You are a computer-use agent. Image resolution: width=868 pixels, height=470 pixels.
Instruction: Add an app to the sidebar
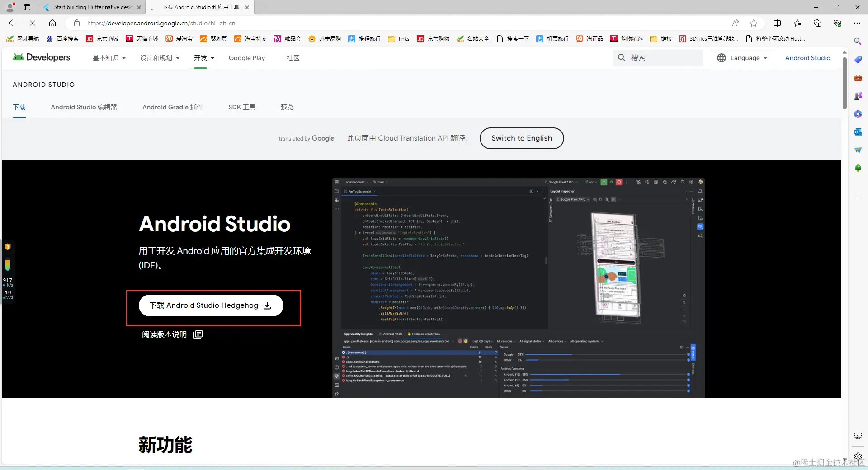point(858,197)
